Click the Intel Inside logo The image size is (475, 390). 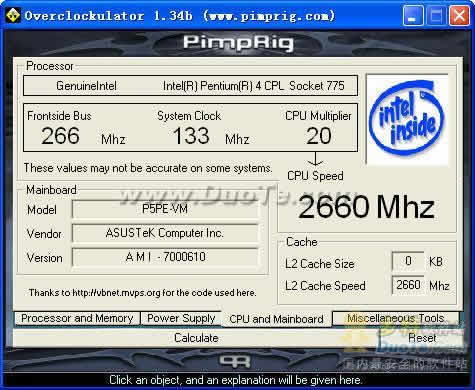coord(407,119)
